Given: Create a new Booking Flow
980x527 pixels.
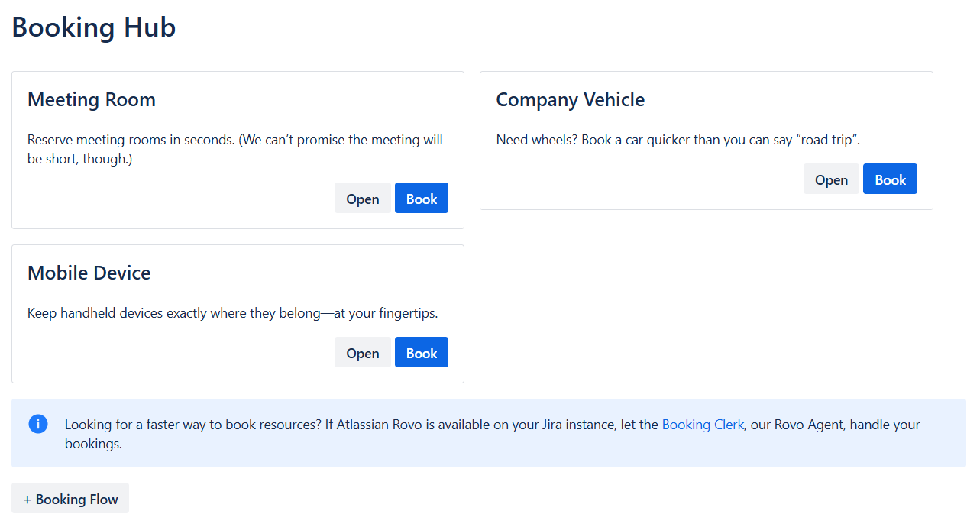Looking at the screenshot, I should (70, 498).
